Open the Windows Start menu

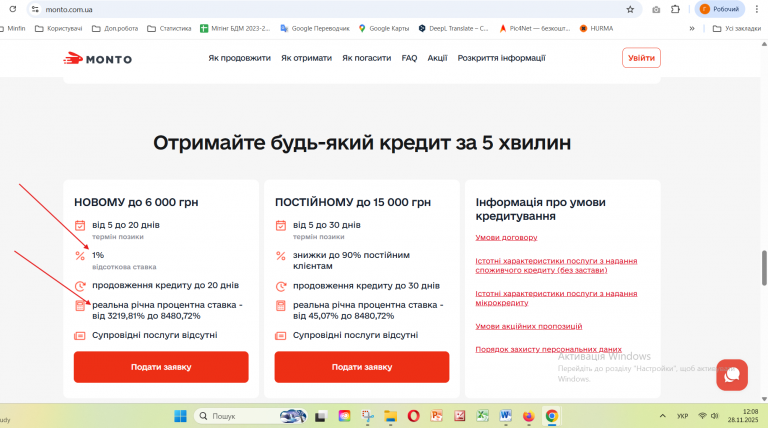[180, 416]
